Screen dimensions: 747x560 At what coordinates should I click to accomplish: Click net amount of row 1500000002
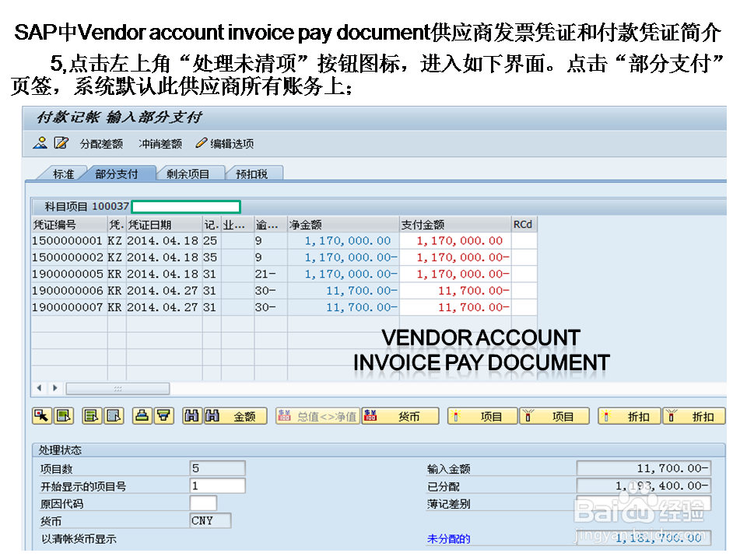click(x=343, y=257)
